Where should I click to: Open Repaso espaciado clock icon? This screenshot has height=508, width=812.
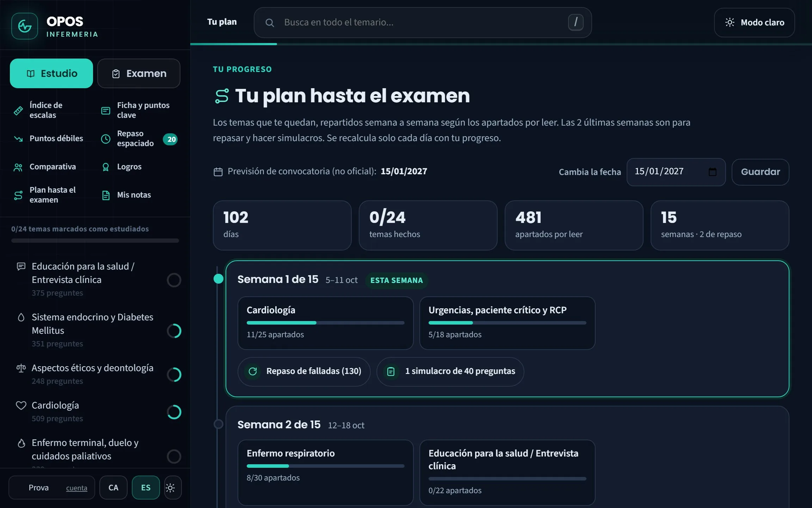tap(106, 139)
